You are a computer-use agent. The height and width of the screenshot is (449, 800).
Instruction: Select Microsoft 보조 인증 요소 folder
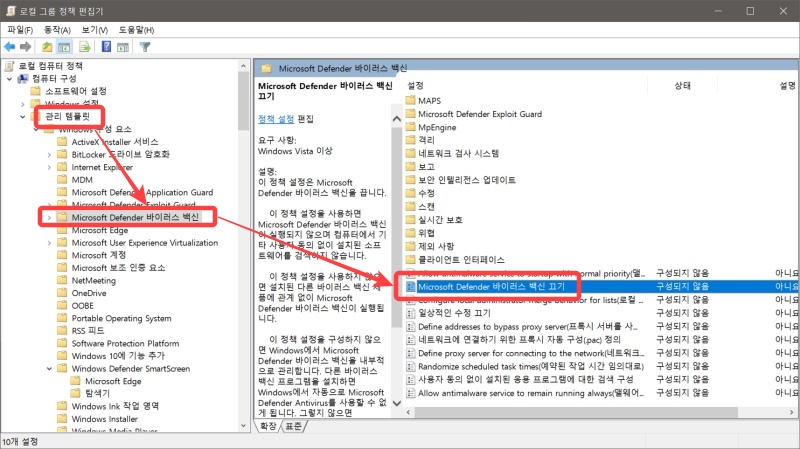coord(118,267)
